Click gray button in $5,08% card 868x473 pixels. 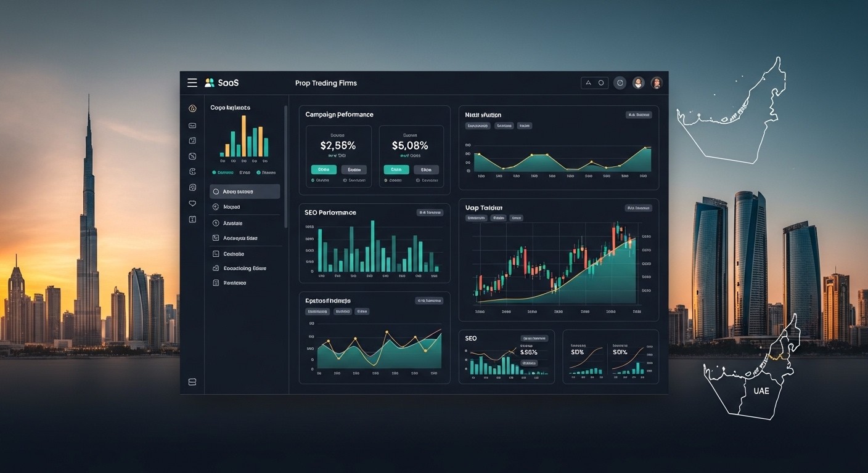point(426,169)
